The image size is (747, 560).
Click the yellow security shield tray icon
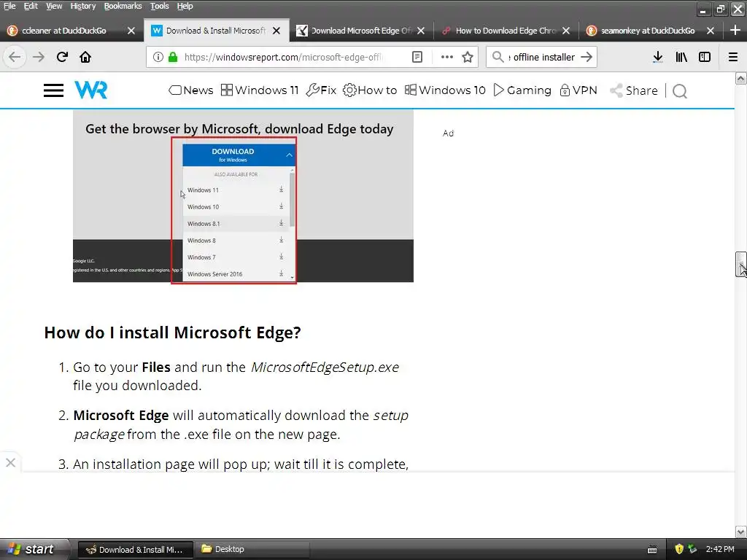click(679, 549)
